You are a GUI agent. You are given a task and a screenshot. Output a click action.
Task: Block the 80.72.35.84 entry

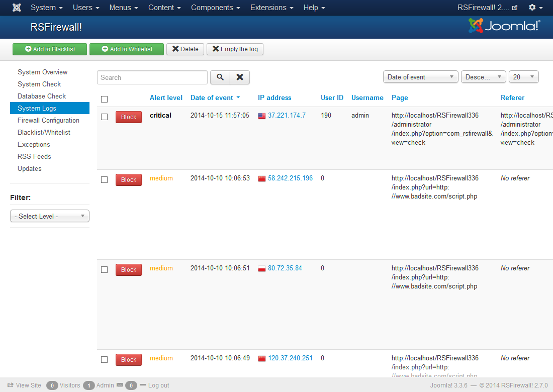coord(129,270)
